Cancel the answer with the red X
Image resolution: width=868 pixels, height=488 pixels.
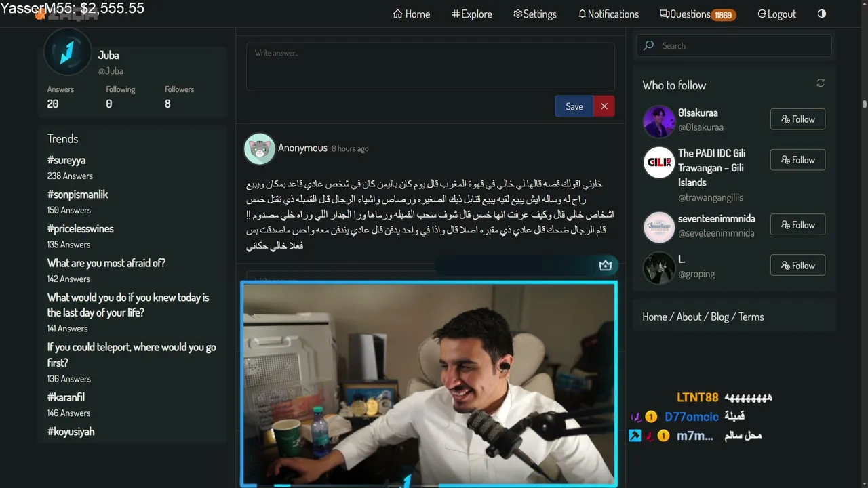[604, 106]
